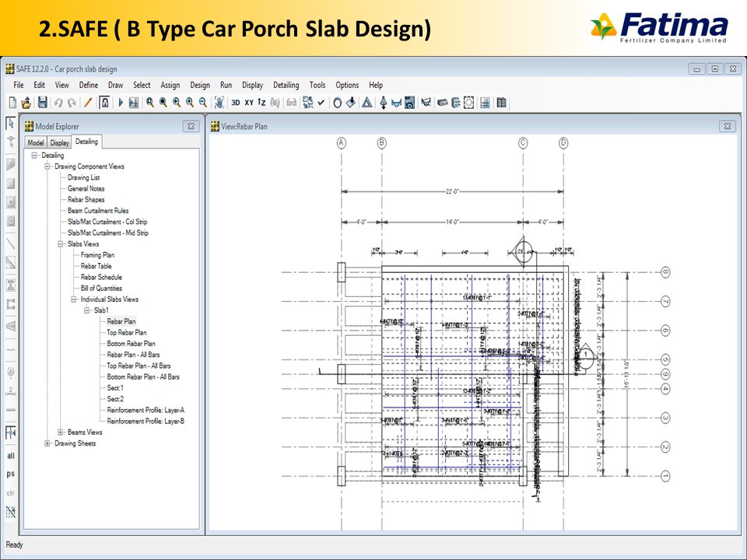Click the zoom out magnifier with minus
The image size is (747, 560).
point(203,103)
